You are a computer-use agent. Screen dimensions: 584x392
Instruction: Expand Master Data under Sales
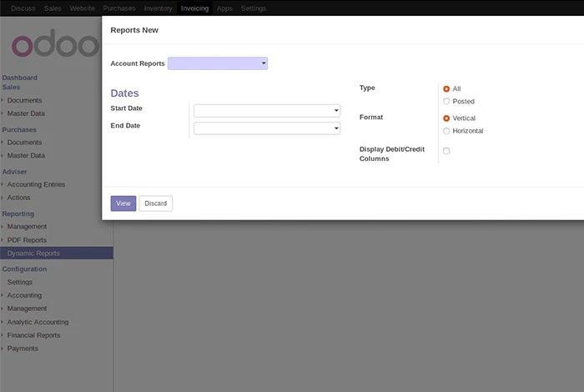tap(26, 113)
